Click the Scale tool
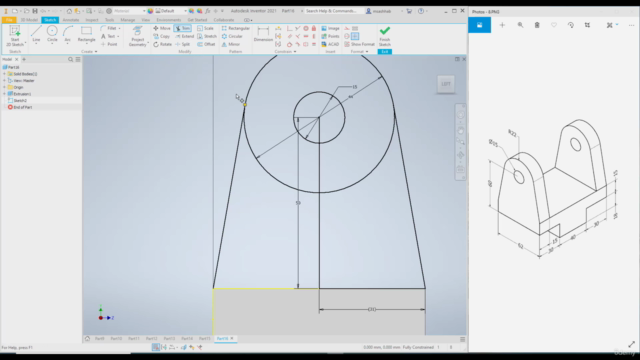This screenshot has width=640, height=360. (x=205, y=28)
